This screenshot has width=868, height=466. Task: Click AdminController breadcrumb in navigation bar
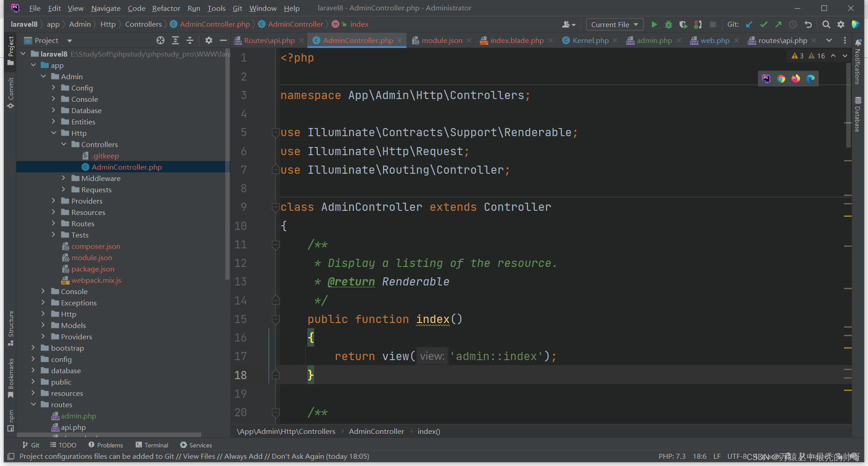291,24
